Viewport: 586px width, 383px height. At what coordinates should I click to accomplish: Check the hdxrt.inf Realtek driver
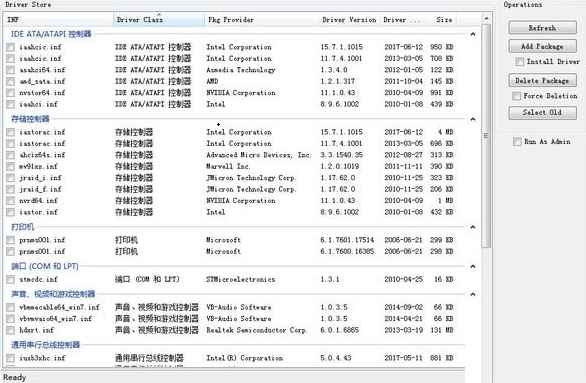[x=10, y=330]
